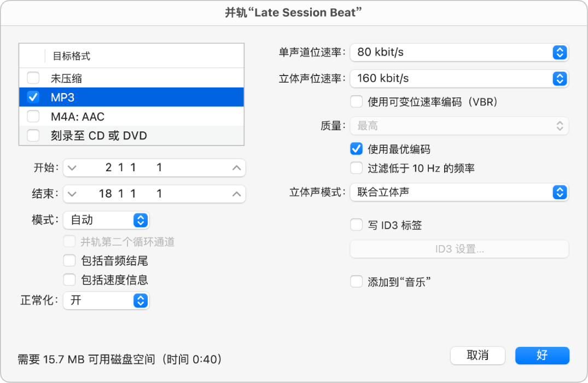Enable the 写 ID3 标签 option
This screenshot has height=383, width=588.
(356, 225)
